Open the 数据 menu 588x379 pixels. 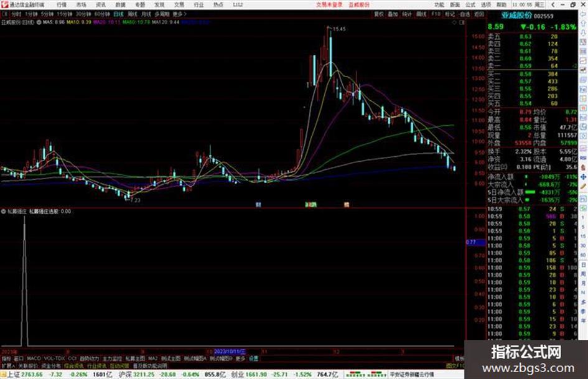(120, 4)
